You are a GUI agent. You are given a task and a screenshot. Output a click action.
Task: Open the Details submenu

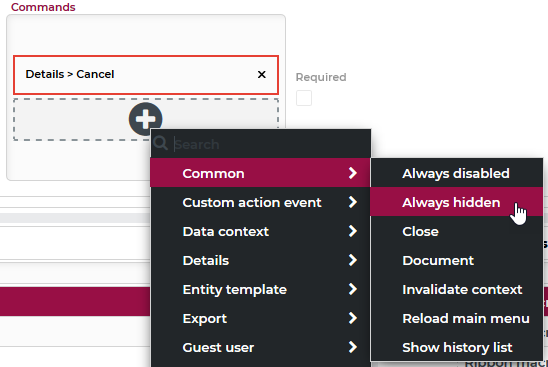tap(260, 260)
